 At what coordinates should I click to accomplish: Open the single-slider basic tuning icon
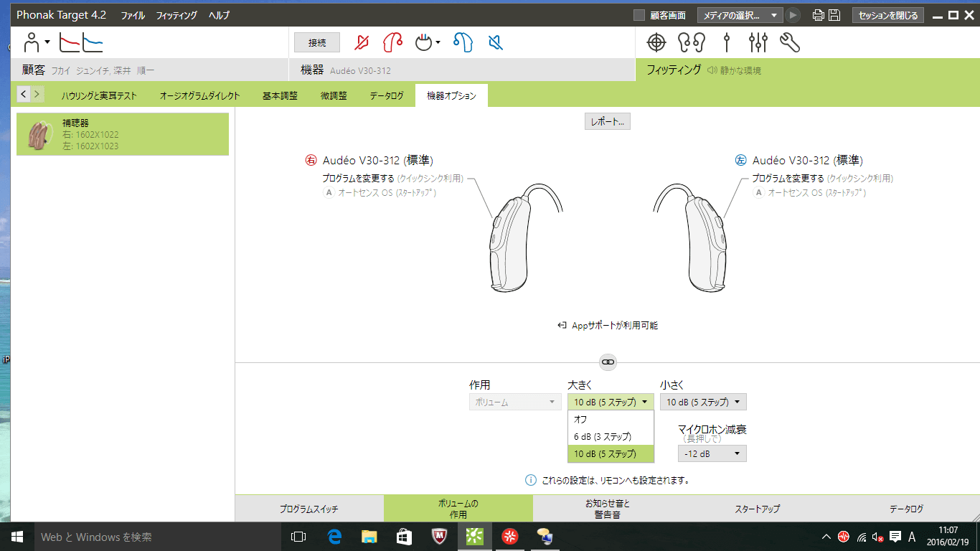click(x=727, y=43)
